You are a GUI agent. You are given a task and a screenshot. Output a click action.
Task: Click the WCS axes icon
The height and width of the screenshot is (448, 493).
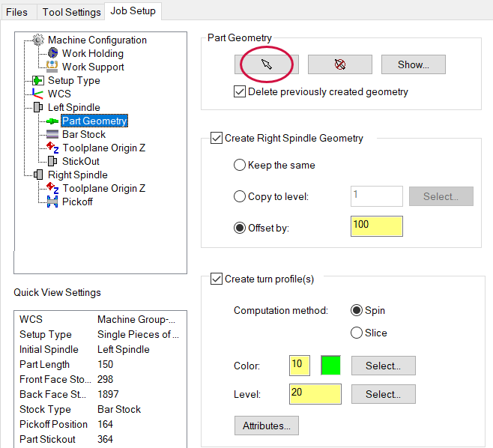37,94
